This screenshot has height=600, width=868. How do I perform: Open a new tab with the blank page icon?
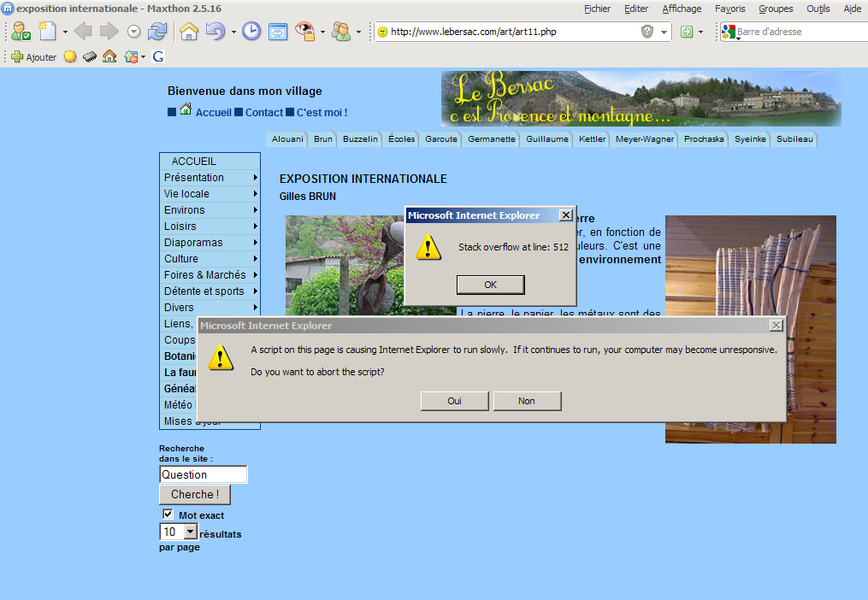pyautogui.click(x=48, y=32)
